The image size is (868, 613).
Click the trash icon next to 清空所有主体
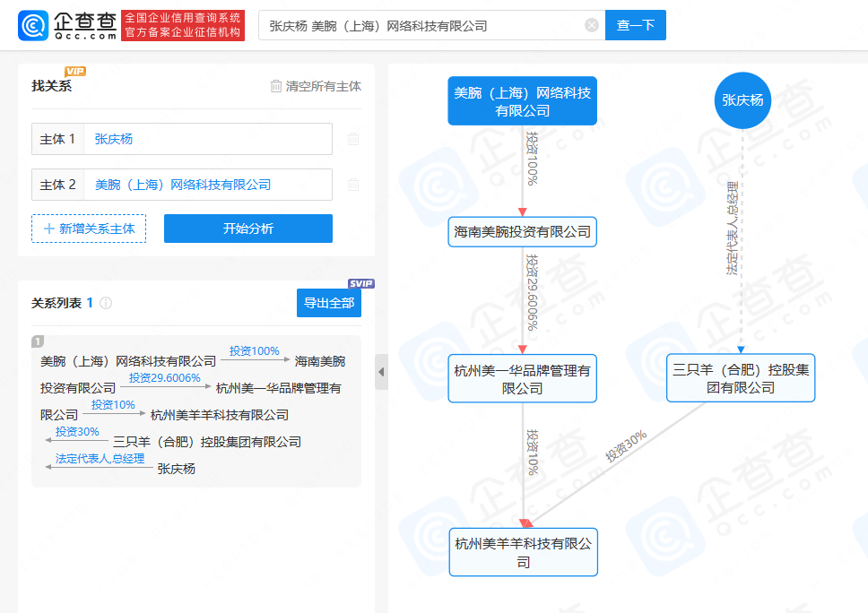click(275, 86)
